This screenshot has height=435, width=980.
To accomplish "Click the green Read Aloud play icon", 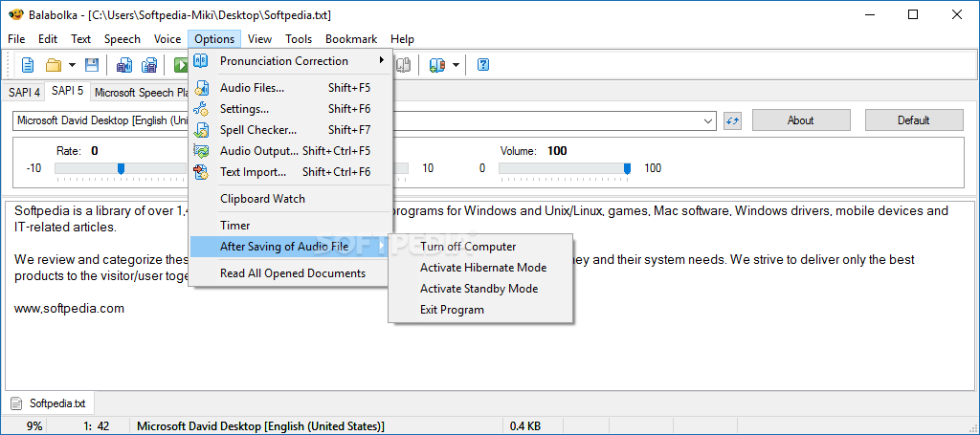I will coord(180,65).
